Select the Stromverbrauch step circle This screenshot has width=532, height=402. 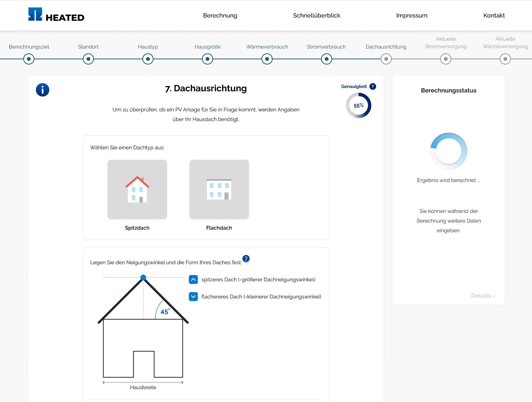(326, 59)
